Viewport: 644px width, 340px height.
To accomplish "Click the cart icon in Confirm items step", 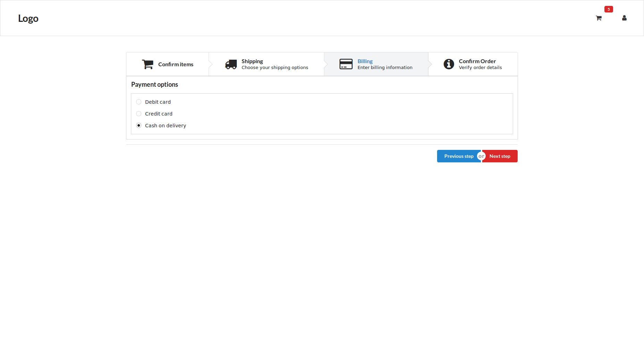I will pos(148,64).
